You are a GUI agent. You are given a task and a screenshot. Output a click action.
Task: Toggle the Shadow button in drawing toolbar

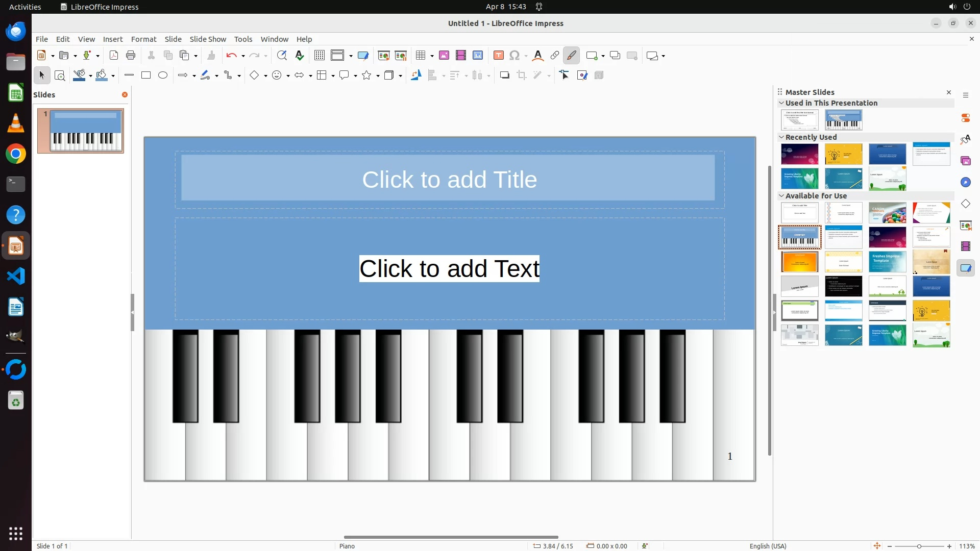tap(505, 76)
